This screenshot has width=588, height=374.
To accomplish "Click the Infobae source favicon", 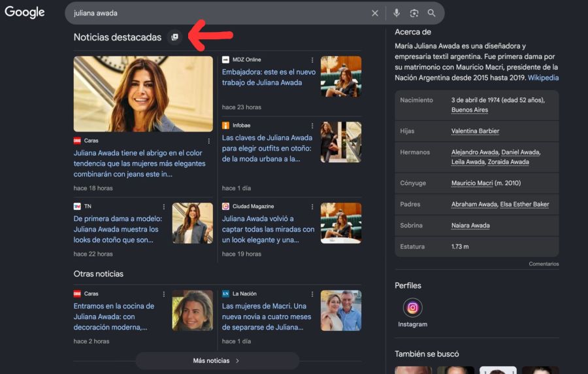I will click(225, 126).
